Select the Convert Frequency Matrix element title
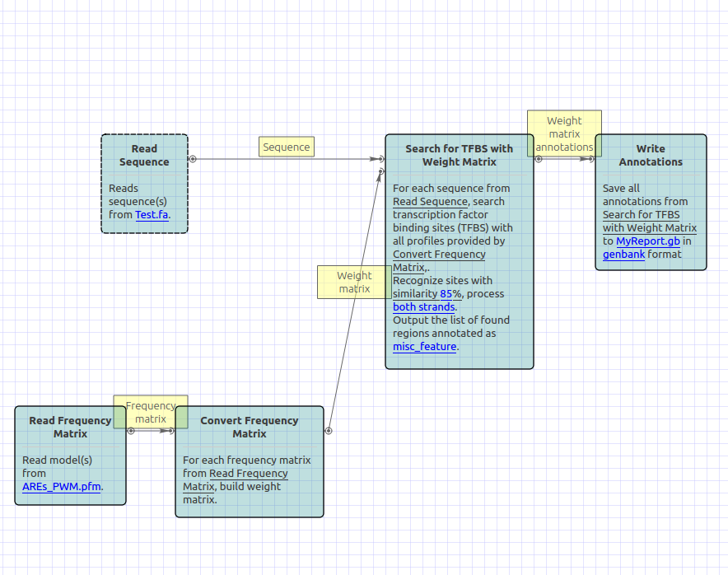Viewport: 728px width, 575px height. click(249, 427)
